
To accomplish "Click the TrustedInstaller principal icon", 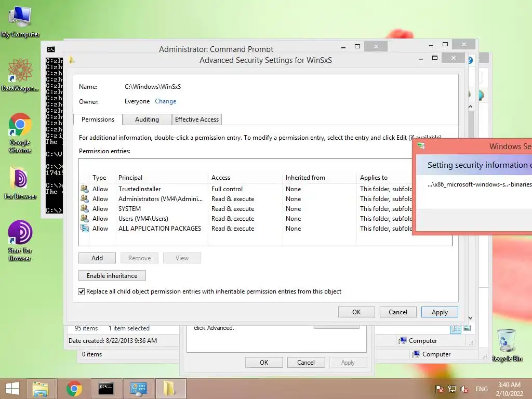I will click(x=85, y=189).
